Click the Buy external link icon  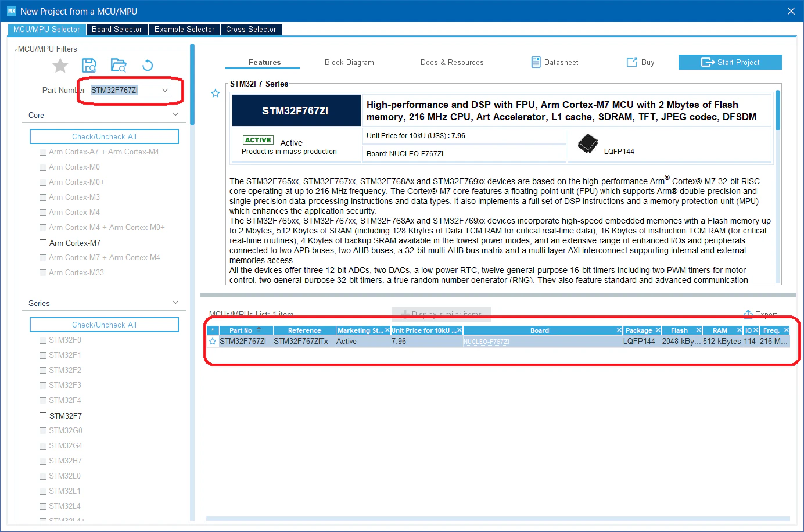[631, 62]
